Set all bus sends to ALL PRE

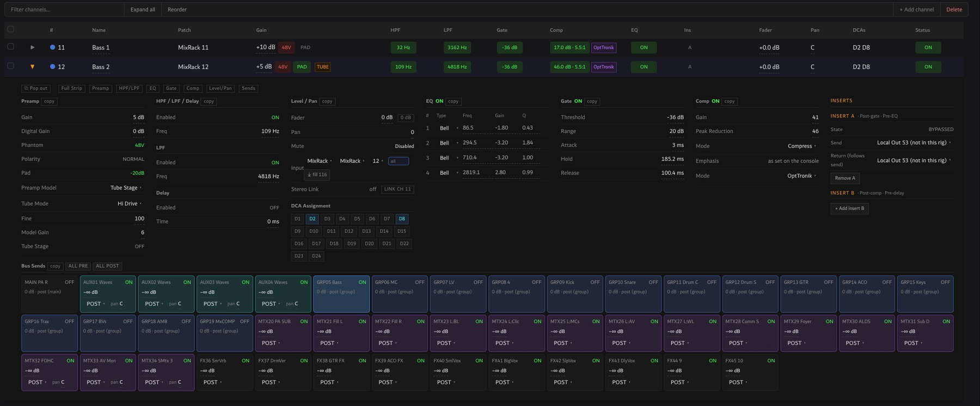pyautogui.click(x=78, y=266)
